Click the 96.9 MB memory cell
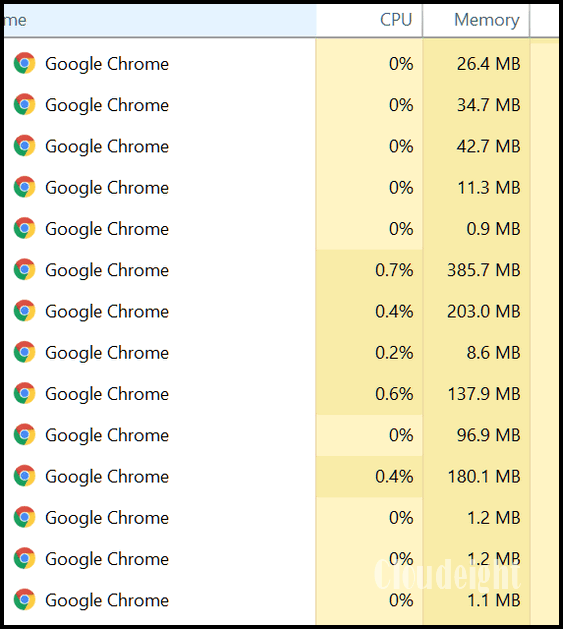563x629 pixels. coord(476,435)
